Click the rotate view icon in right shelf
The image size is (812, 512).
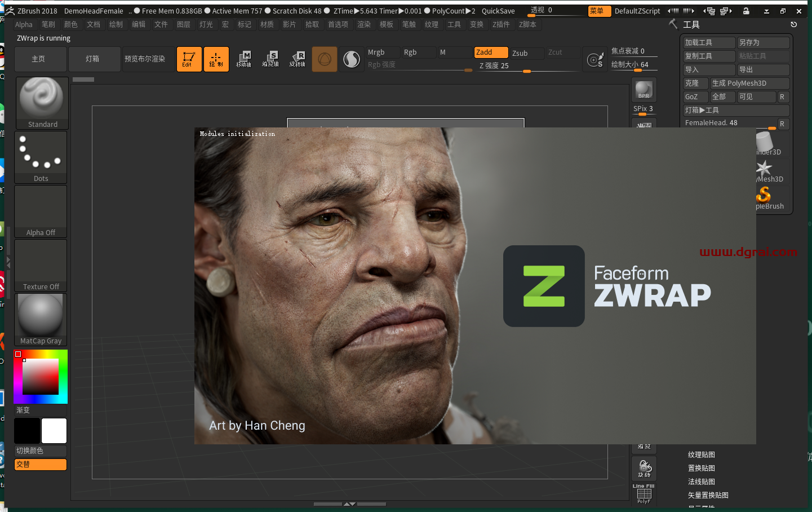(644, 468)
